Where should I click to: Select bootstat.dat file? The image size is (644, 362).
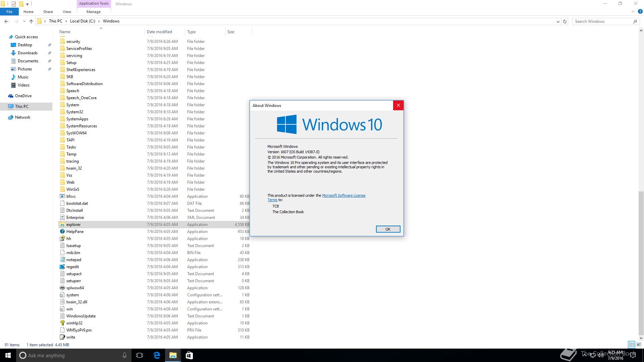(x=77, y=203)
